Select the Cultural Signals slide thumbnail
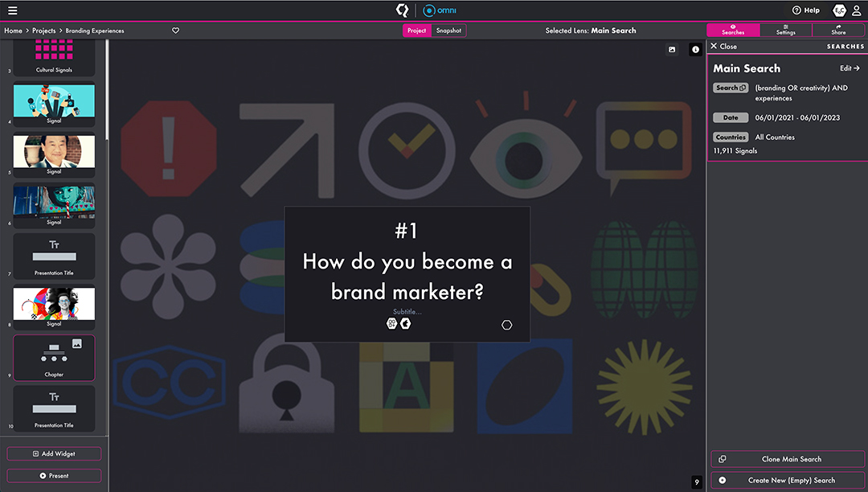This screenshot has width=868, height=492. pyautogui.click(x=54, y=58)
